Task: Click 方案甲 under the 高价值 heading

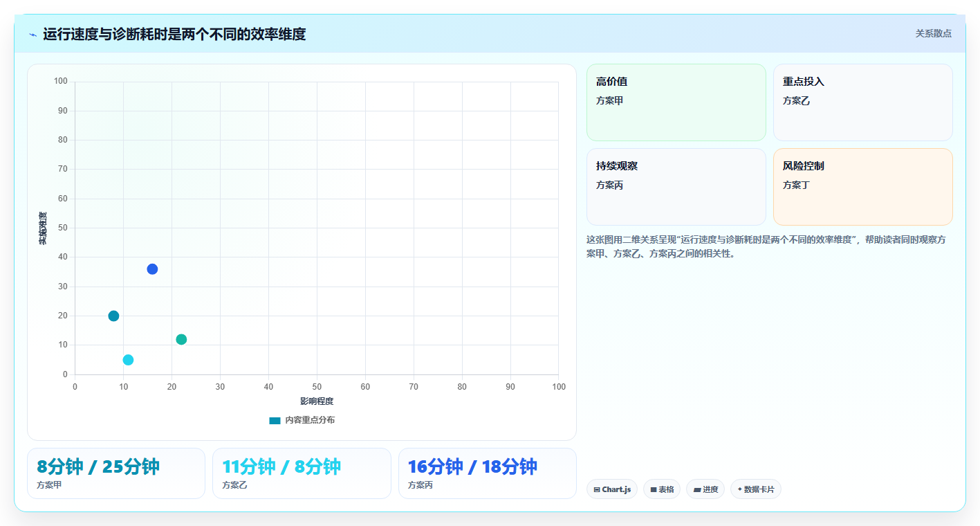Action: (x=609, y=100)
